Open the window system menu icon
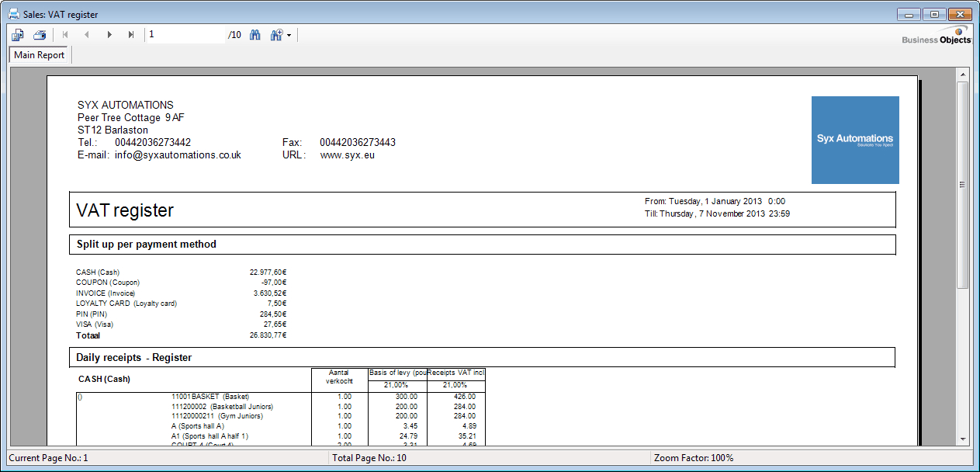The width and height of the screenshot is (980, 472). point(13,15)
